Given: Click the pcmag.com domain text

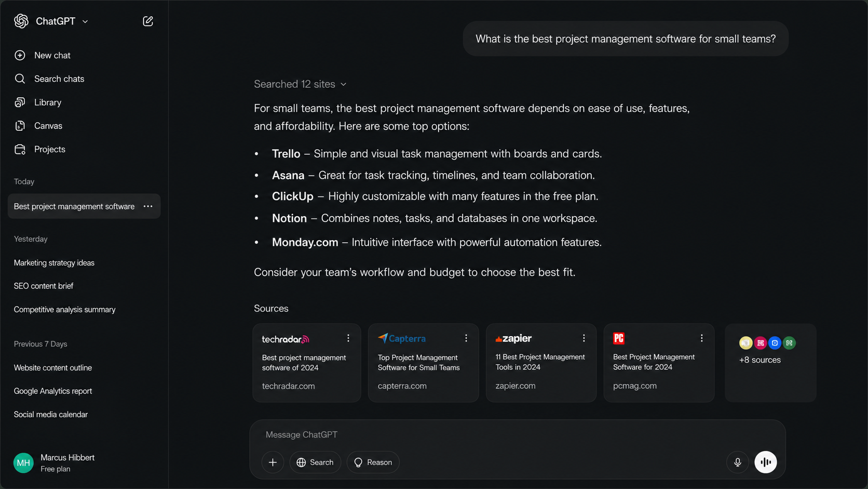Looking at the screenshot, I should [635, 386].
